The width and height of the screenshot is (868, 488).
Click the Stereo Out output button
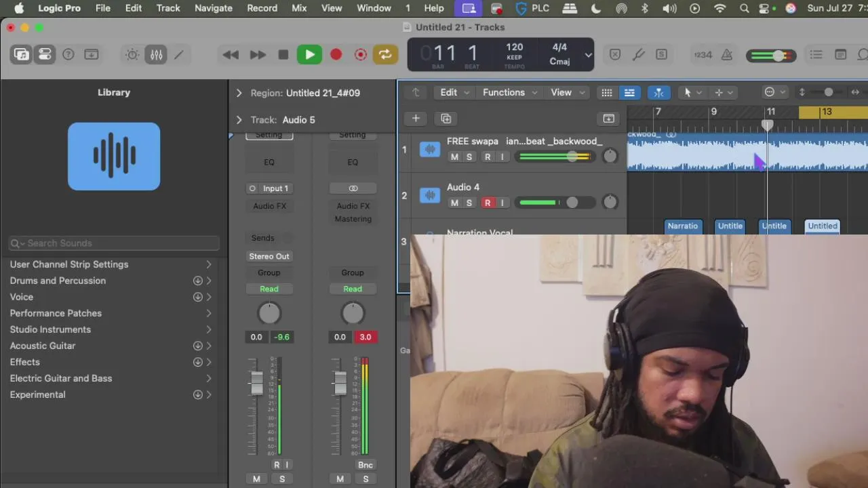coord(269,256)
